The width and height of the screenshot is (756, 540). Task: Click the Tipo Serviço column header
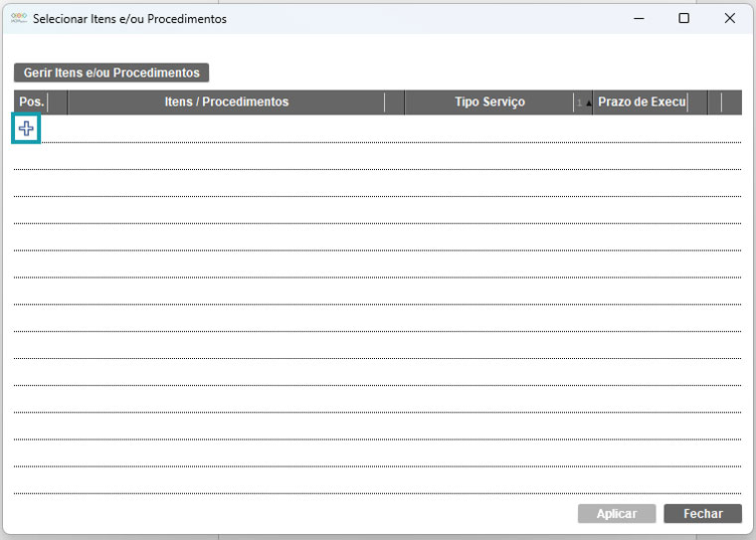[488, 102]
